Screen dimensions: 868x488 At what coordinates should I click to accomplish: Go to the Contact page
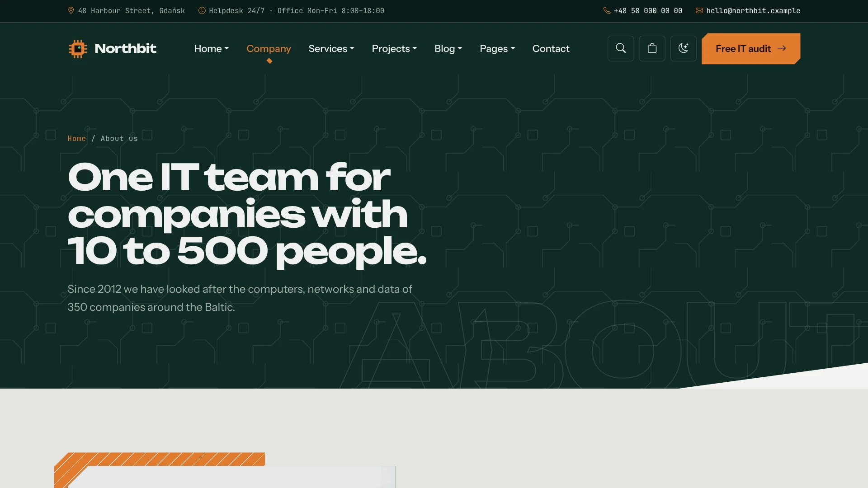pyautogui.click(x=551, y=48)
